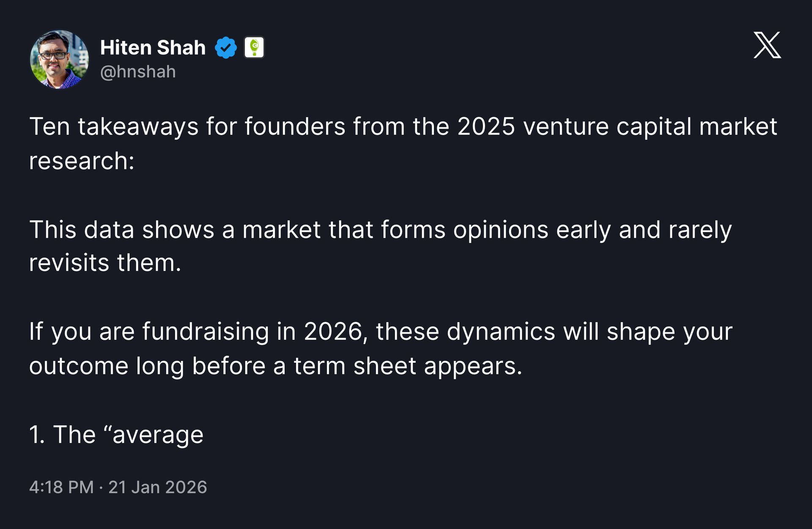
Task: Click the blue verified checkmark badge
Action: coord(226,47)
